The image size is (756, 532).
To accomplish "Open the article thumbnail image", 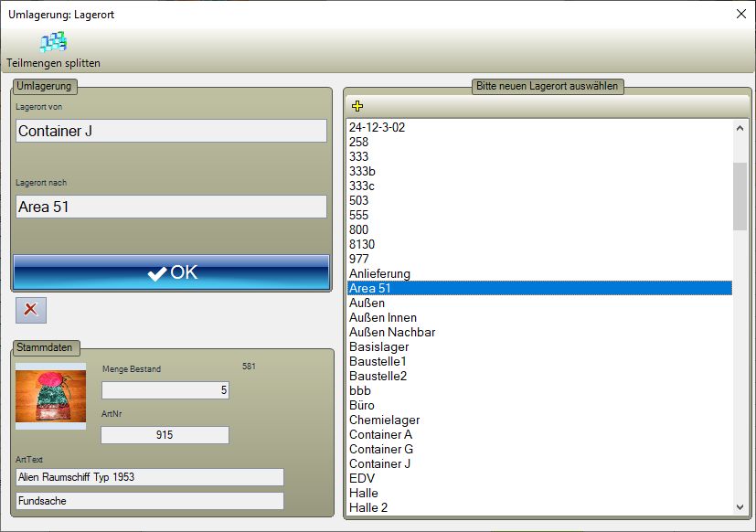I will click(50, 397).
